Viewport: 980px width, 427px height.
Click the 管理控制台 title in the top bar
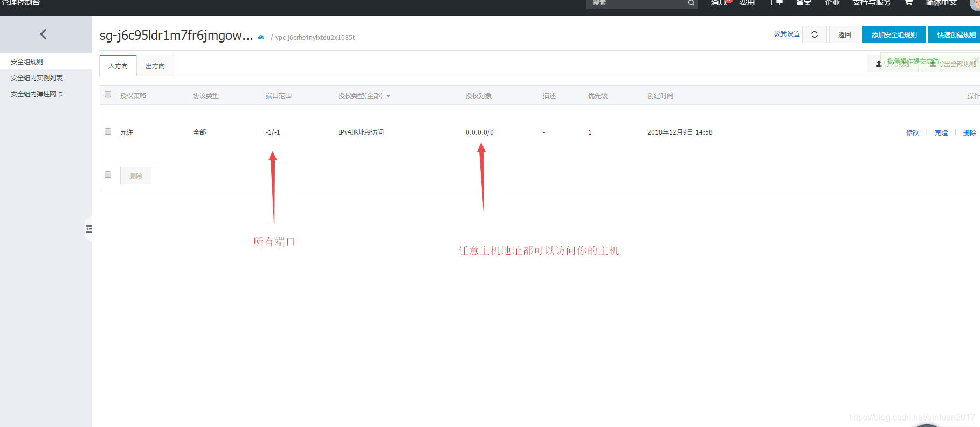20,3
